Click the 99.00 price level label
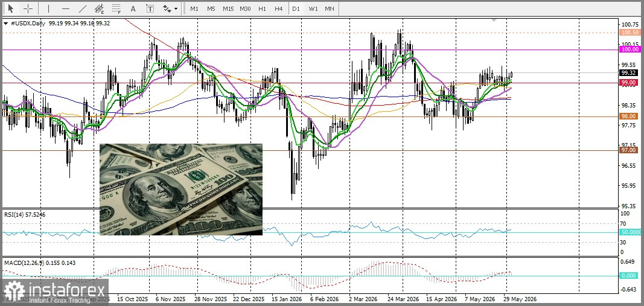The height and width of the screenshot is (306, 644). [630, 83]
